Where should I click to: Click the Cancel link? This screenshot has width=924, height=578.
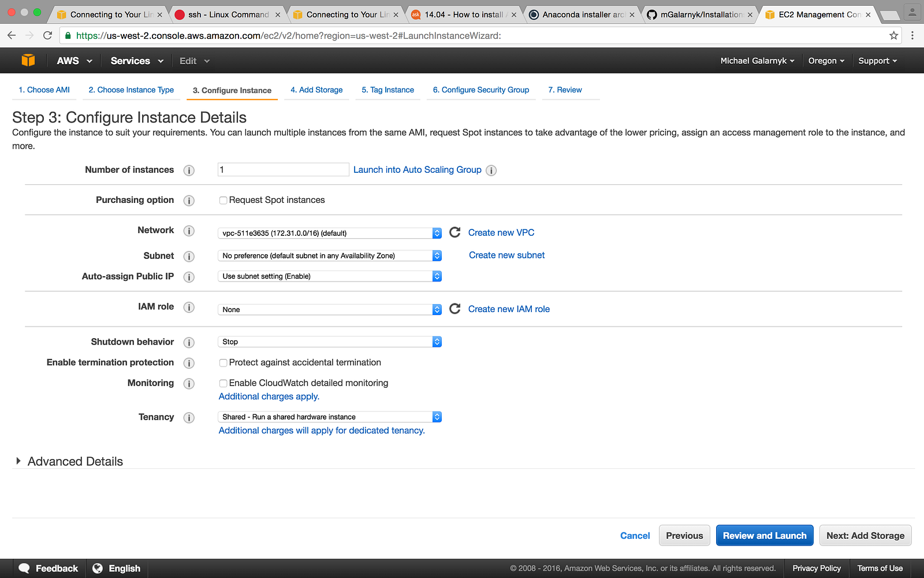[x=635, y=536]
